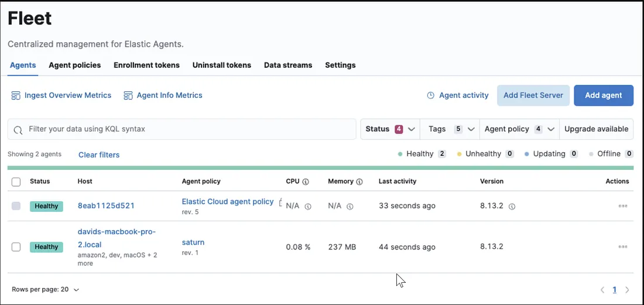Expand the Agent policy filter dropdown
This screenshot has height=305, width=644.
(x=519, y=129)
